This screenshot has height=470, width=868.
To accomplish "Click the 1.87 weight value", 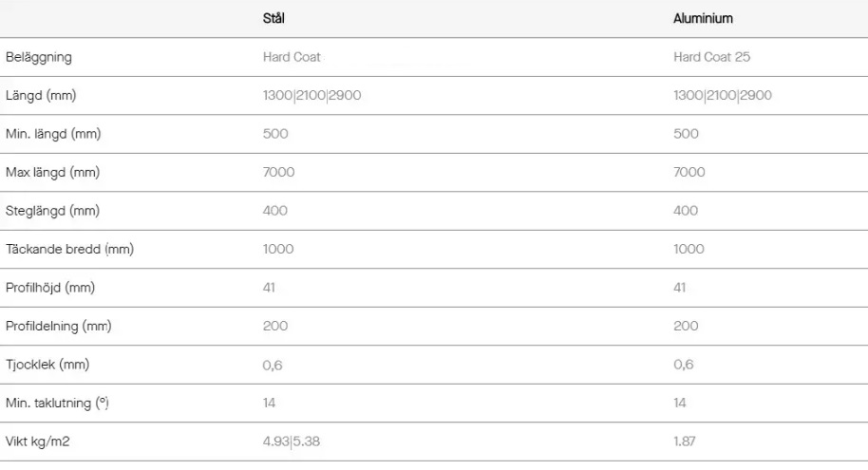I will (x=686, y=442).
